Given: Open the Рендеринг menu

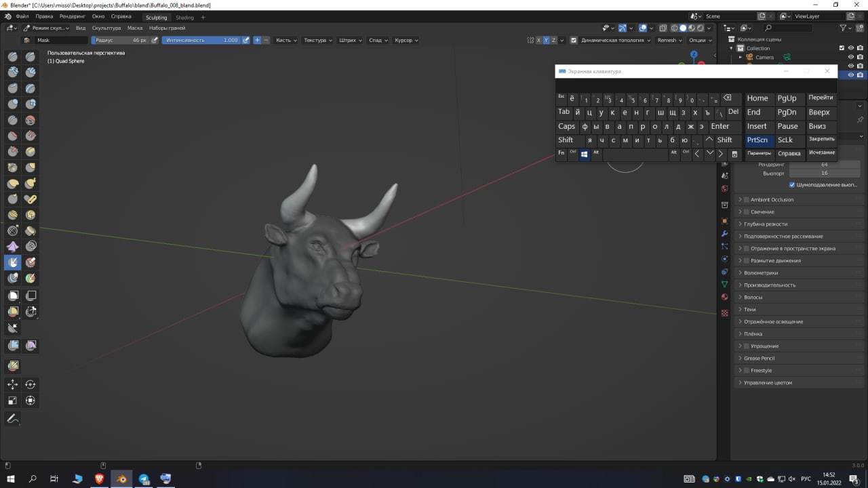Looking at the screenshot, I should tap(73, 16).
